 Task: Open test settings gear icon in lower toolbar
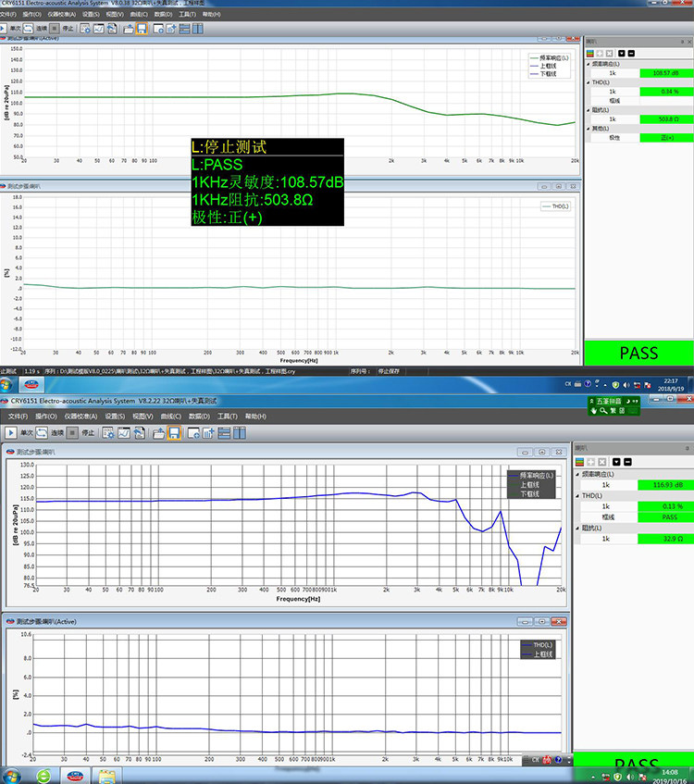pyautogui.click(x=108, y=433)
